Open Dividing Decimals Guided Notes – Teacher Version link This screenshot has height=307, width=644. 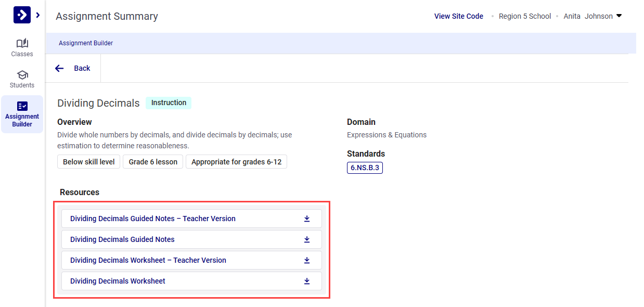click(153, 219)
